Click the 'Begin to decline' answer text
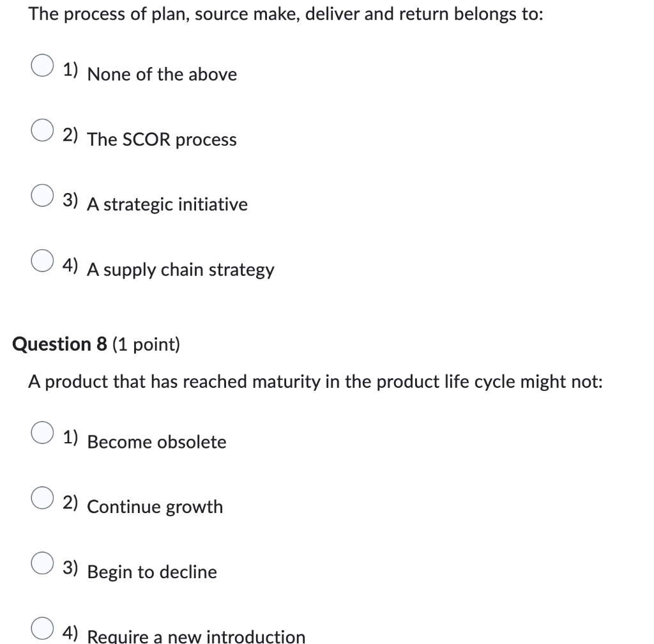The image size is (654, 644). [x=152, y=572]
